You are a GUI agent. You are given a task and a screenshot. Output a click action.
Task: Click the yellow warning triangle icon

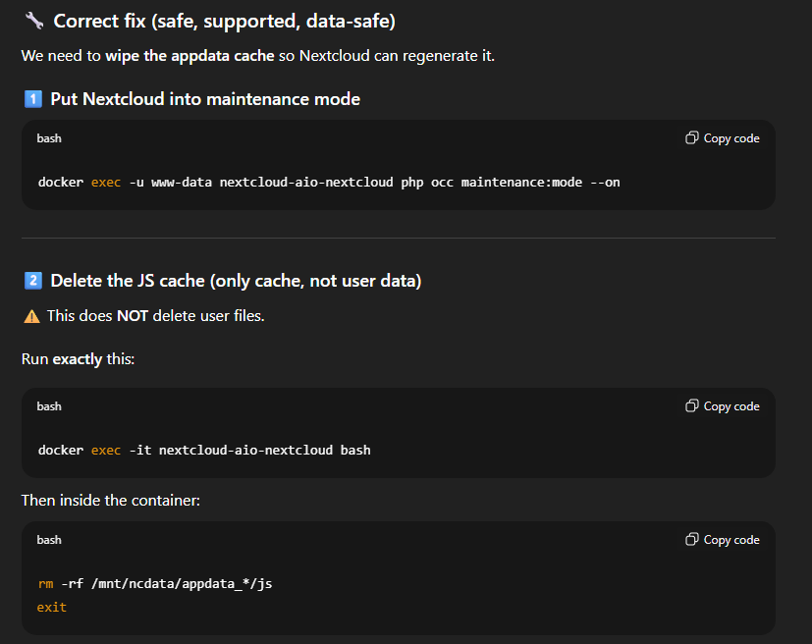[x=31, y=316]
